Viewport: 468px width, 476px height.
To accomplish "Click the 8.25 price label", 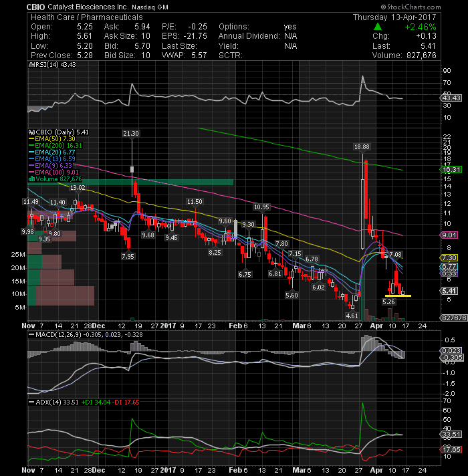I will (215, 252).
